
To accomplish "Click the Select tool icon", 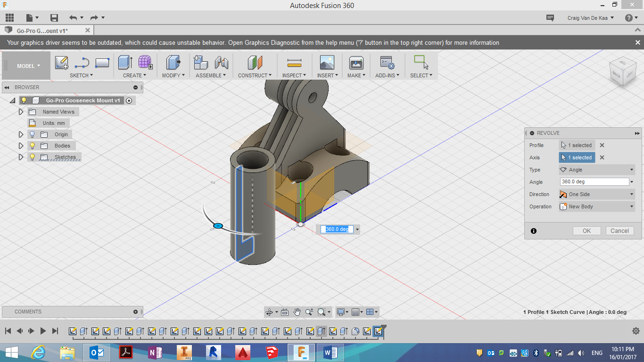I will coord(421,62).
